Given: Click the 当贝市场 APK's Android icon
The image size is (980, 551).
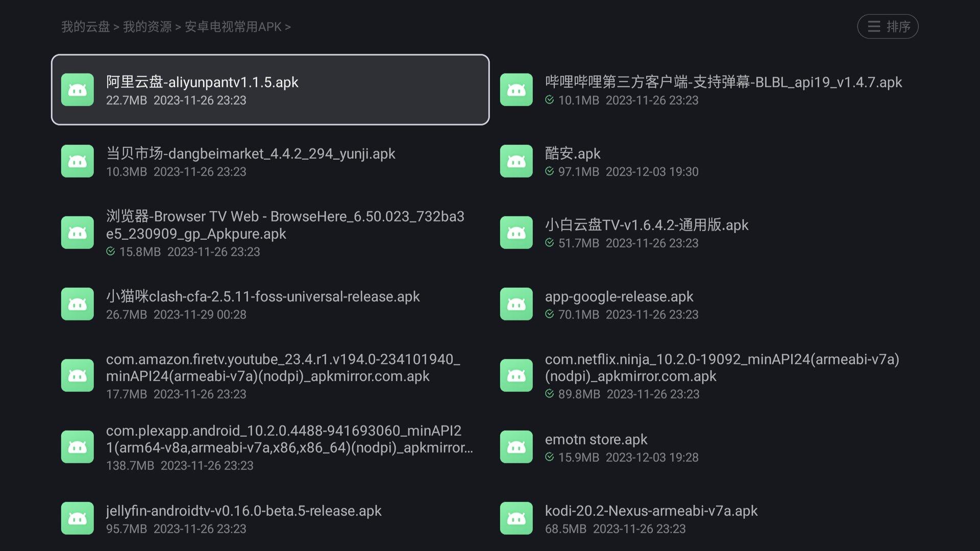Looking at the screenshot, I should pyautogui.click(x=77, y=161).
